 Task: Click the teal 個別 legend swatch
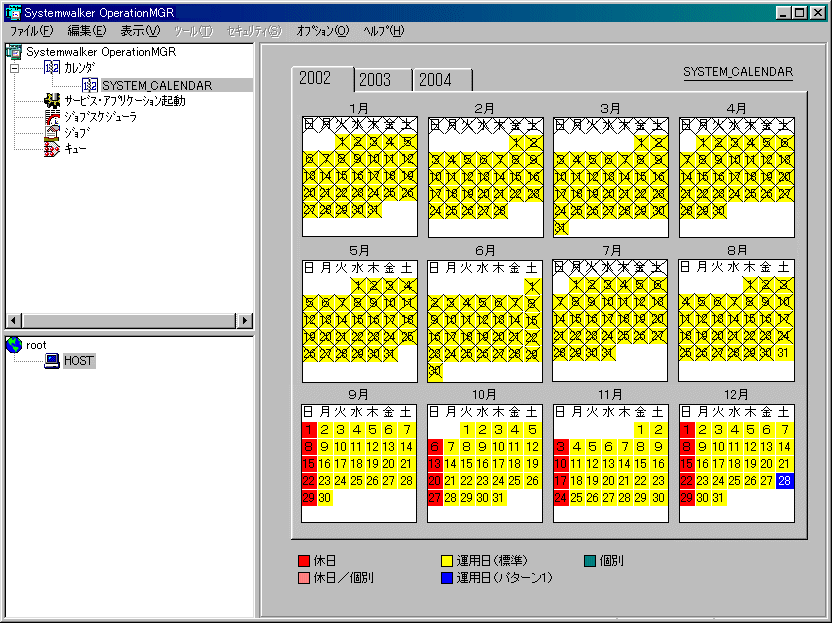point(590,561)
